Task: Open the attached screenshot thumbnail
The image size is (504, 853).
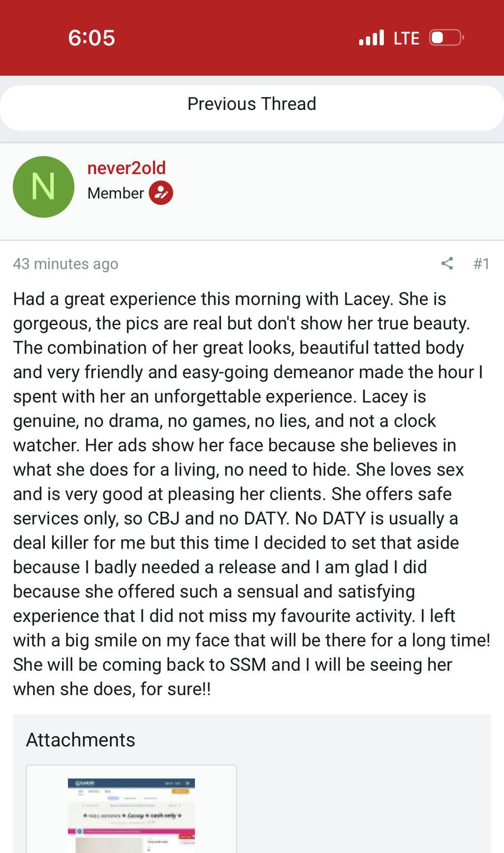Action: (131, 813)
